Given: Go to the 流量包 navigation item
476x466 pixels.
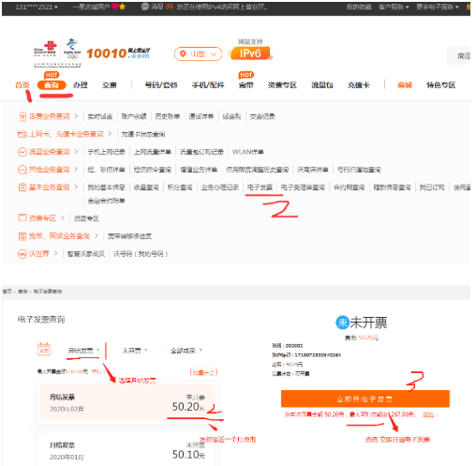Looking at the screenshot, I should (x=322, y=85).
